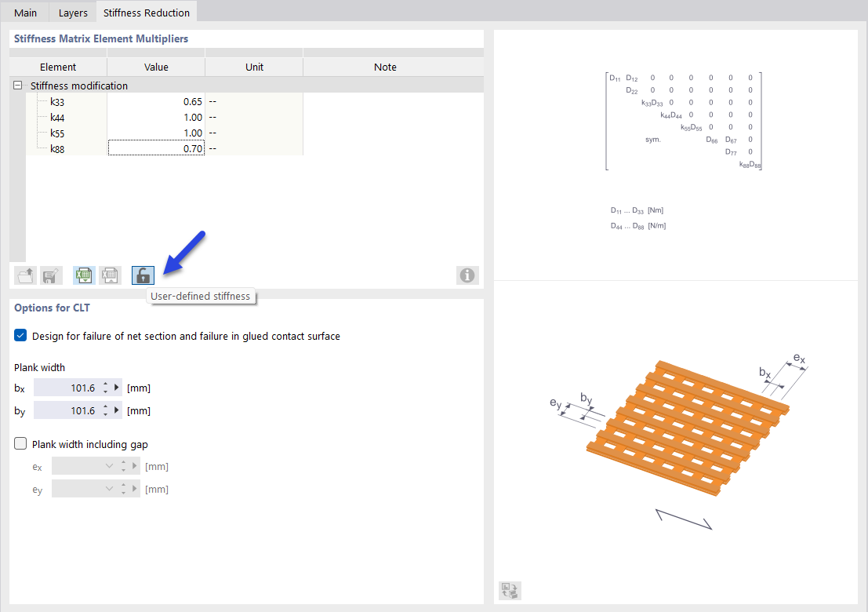Import stiffness multipliers from Excel spreadsheet
This screenshot has width=868, height=612.
(x=110, y=275)
